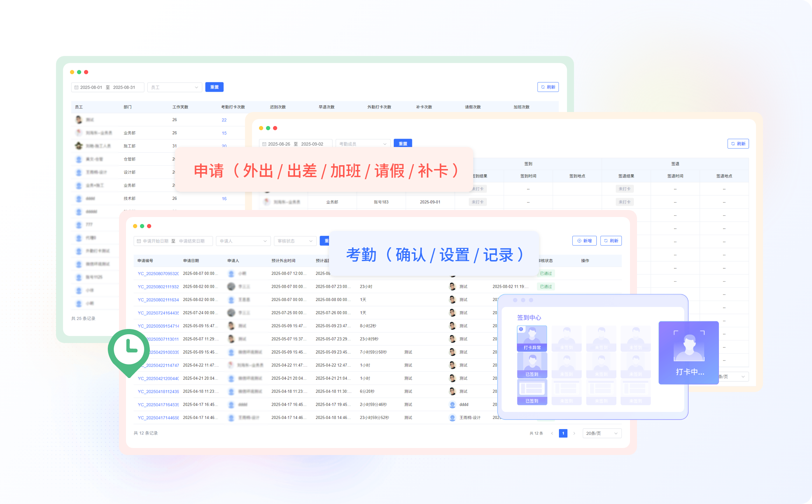Select page 1 in pagination

(563, 433)
